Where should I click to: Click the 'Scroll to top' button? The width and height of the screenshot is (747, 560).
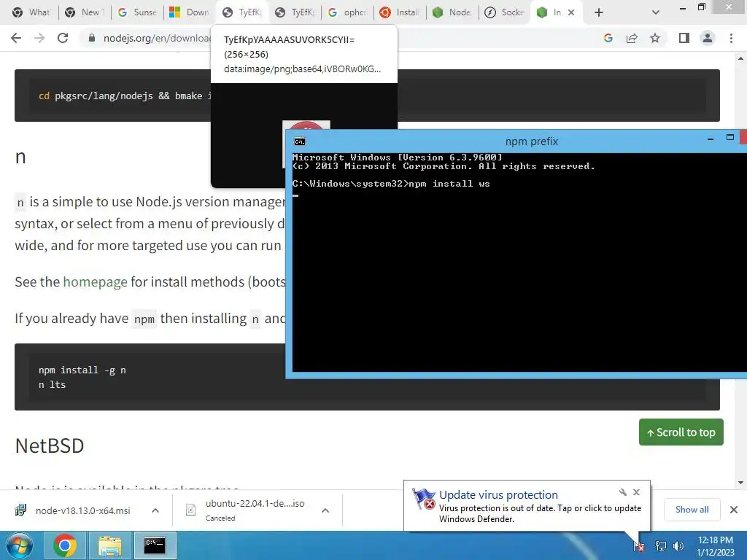click(681, 432)
